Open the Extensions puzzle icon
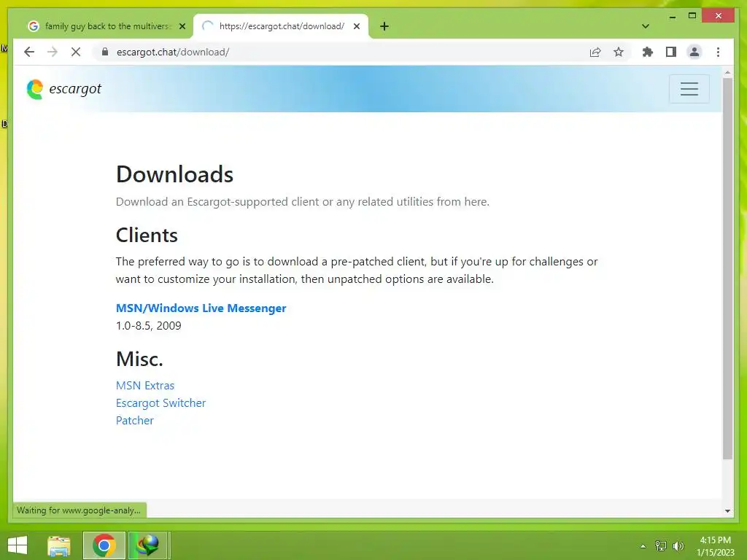 648,52
